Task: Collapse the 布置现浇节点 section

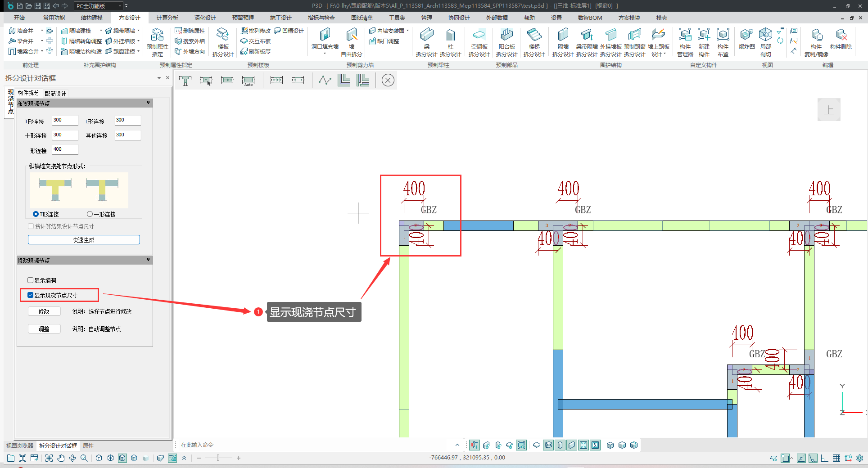Action: click(x=148, y=103)
